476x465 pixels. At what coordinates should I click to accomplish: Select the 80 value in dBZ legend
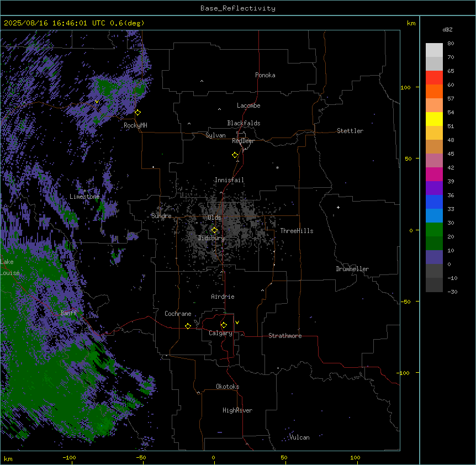451,44
